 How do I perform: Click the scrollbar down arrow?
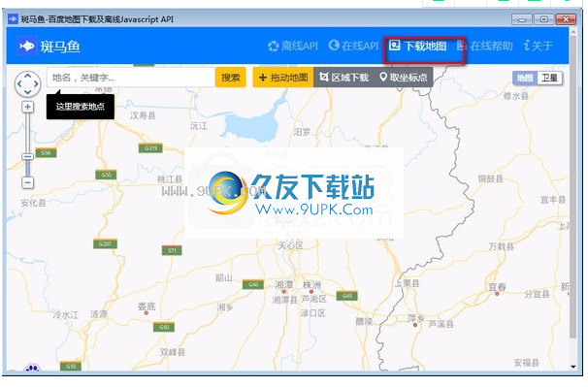coord(572,367)
